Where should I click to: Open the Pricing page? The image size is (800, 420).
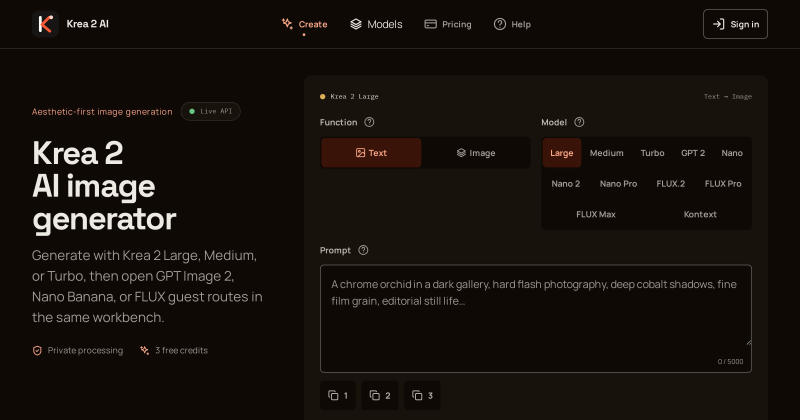coord(448,24)
